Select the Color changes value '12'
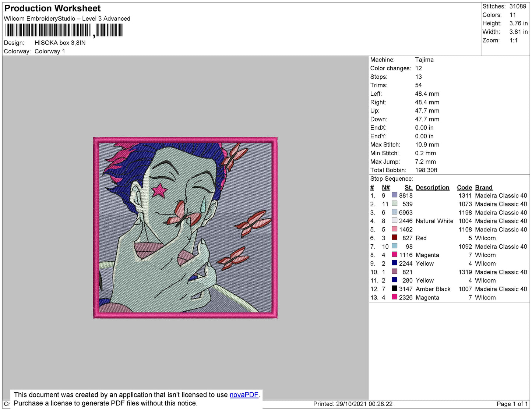Image resolution: width=532 pixels, height=411 pixels. pos(419,68)
